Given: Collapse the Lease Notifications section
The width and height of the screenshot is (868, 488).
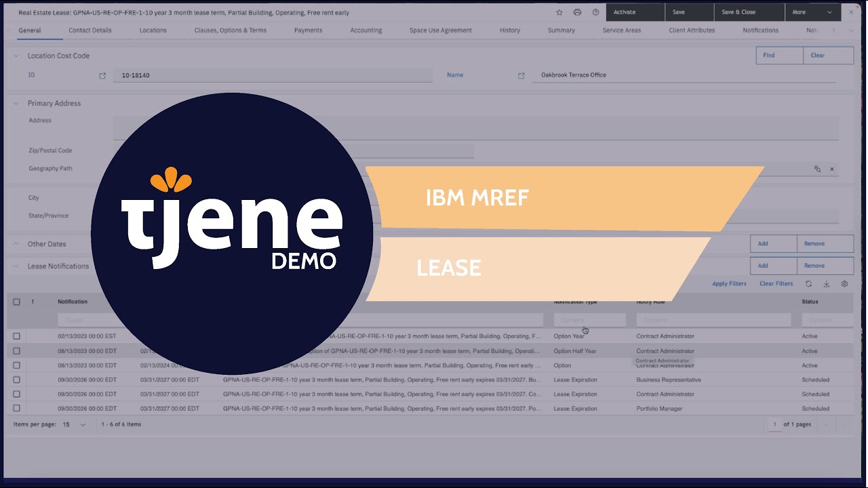Looking at the screenshot, I should tap(16, 266).
